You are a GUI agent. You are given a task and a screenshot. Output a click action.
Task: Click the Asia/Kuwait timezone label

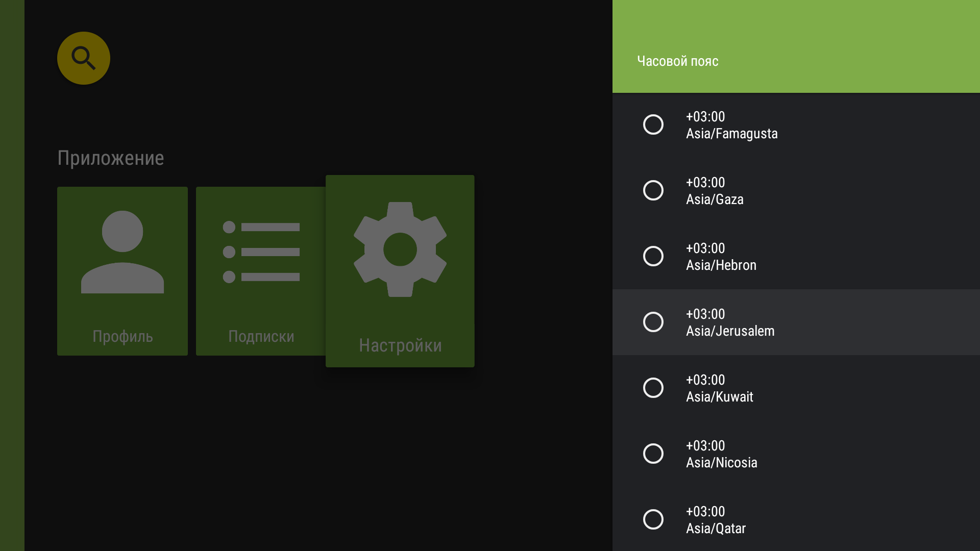click(x=720, y=397)
